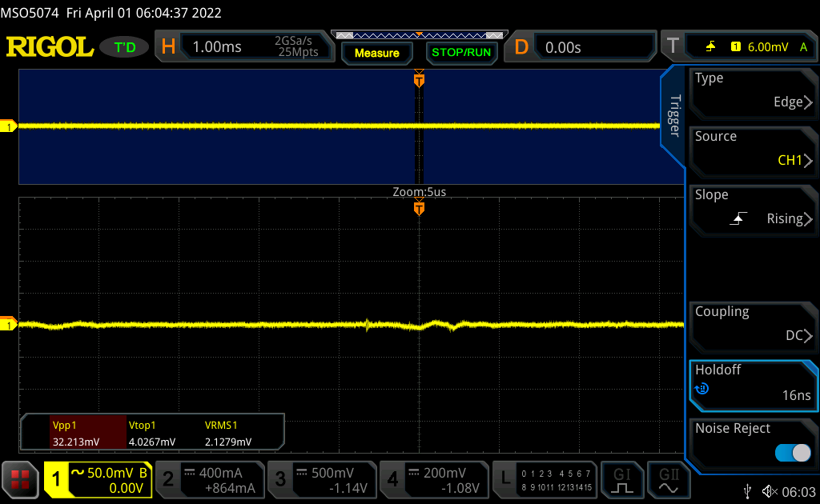Tap the orange D delay icon
The width and height of the screenshot is (820, 504).
pos(521,47)
